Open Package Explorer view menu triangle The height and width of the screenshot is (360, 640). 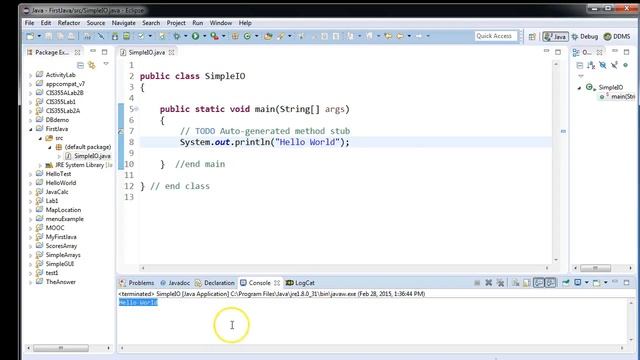pos(106,64)
